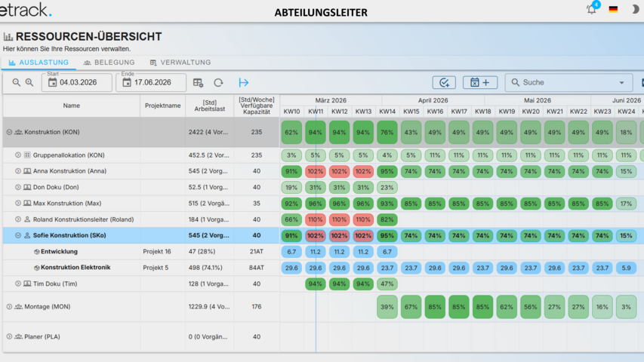This screenshot has width=644, height=362.
Task: Click Don Doku's 19% KW10 cell
Action: coord(291,187)
